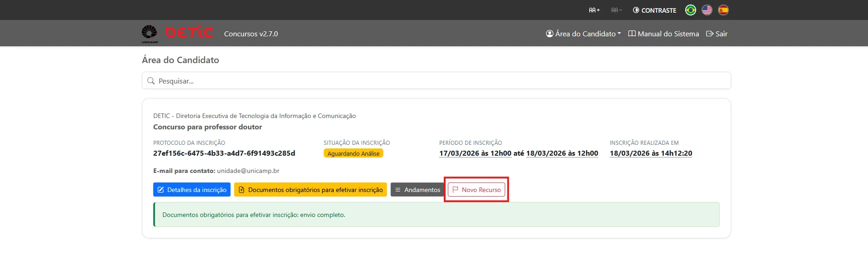This screenshot has width=868, height=256.
Task: Toggle the CONTRASTE high-contrast mode
Action: (655, 10)
